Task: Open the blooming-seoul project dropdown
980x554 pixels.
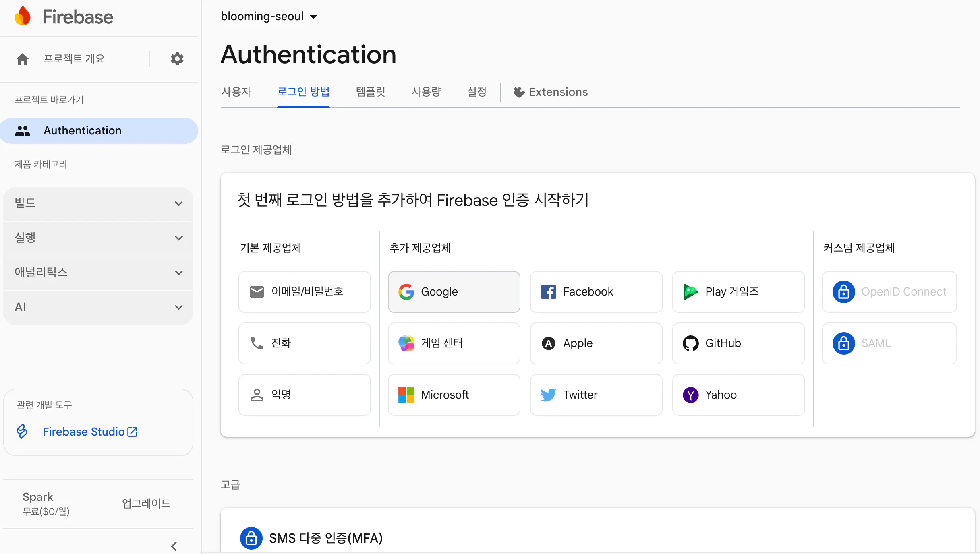Action: click(269, 17)
